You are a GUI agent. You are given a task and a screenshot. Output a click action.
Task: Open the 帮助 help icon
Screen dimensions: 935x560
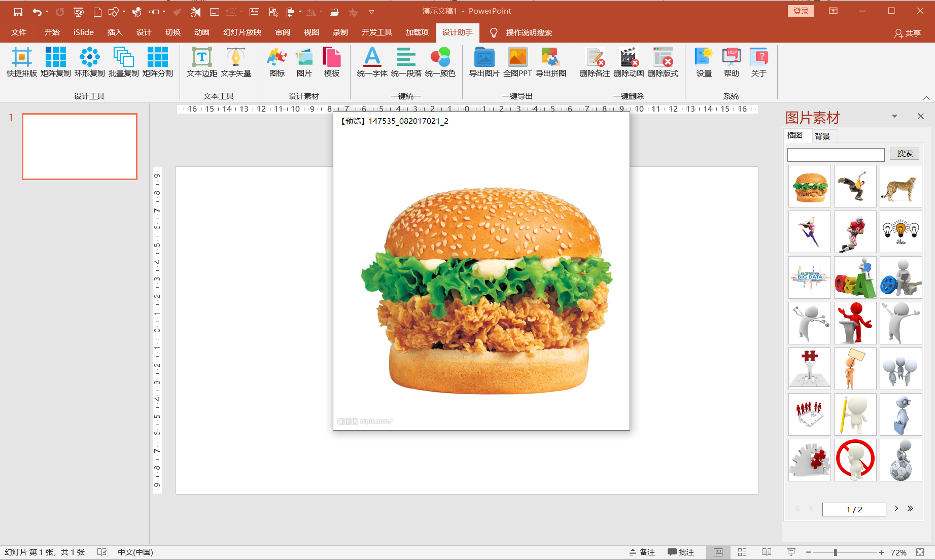(x=732, y=62)
